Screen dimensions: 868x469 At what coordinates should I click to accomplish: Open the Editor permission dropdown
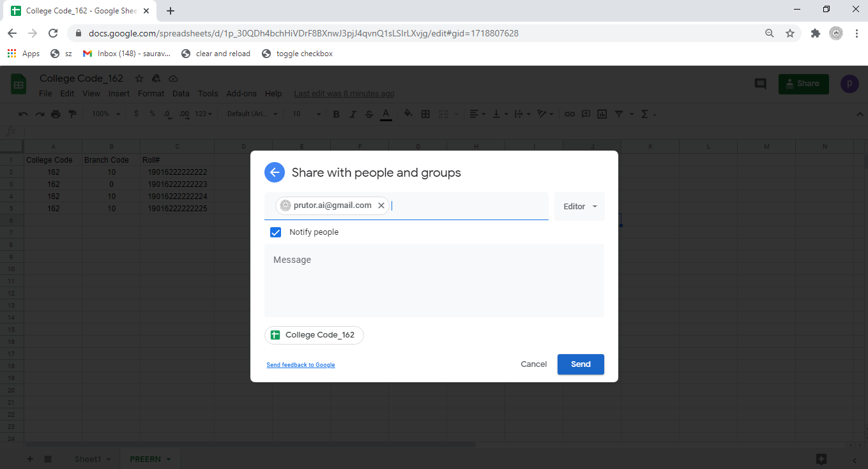(x=579, y=207)
